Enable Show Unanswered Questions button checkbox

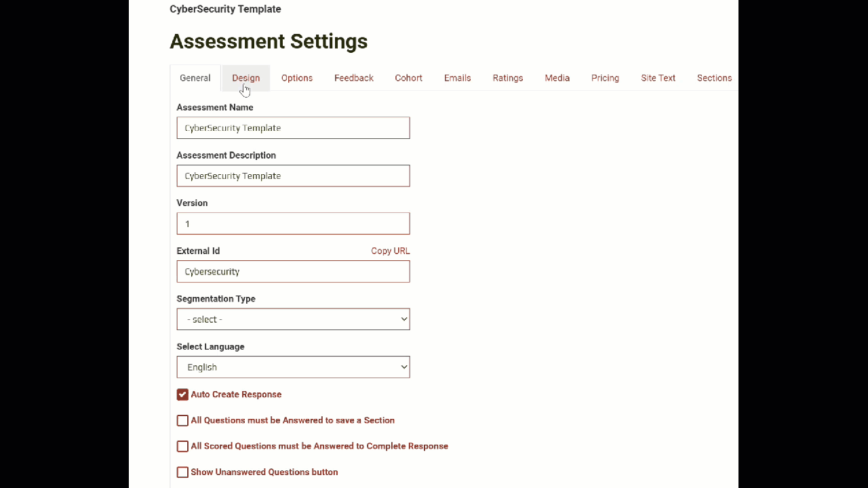tap(182, 472)
